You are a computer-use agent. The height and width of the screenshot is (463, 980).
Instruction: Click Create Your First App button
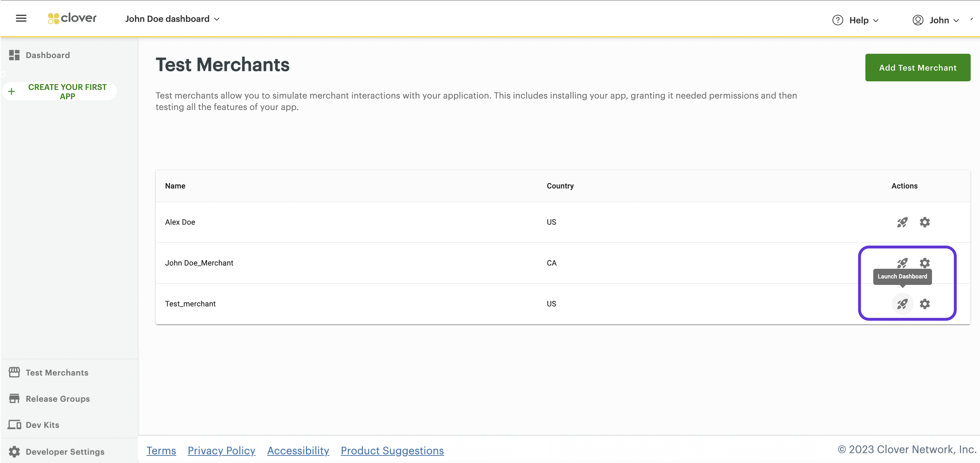coord(60,92)
